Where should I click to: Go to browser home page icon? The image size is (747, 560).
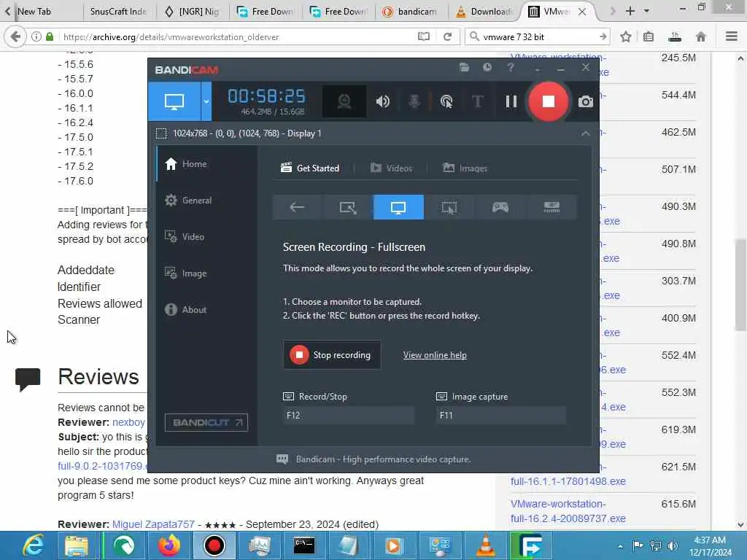[701, 36]
